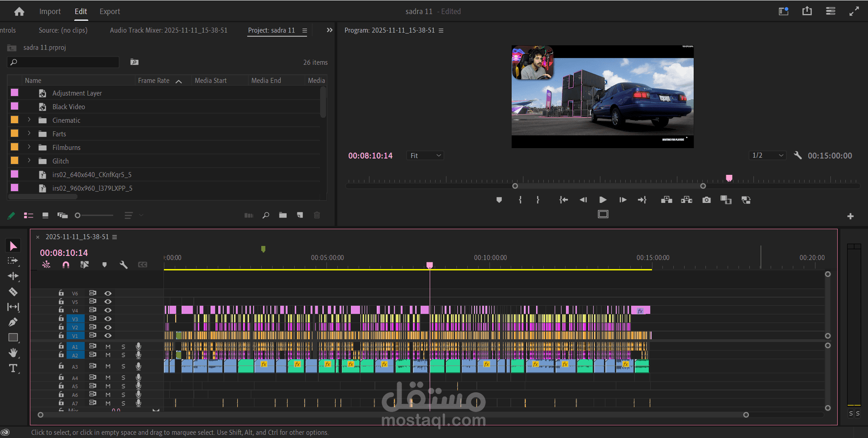This screenshot has width=868, height=438.
Task: Create a new bin in Project panel
Action: click(283, 215)
